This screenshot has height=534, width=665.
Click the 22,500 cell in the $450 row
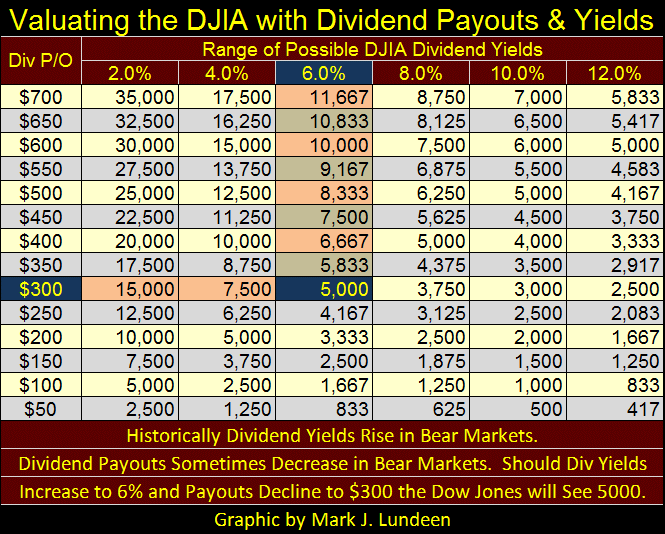(130, 217)
